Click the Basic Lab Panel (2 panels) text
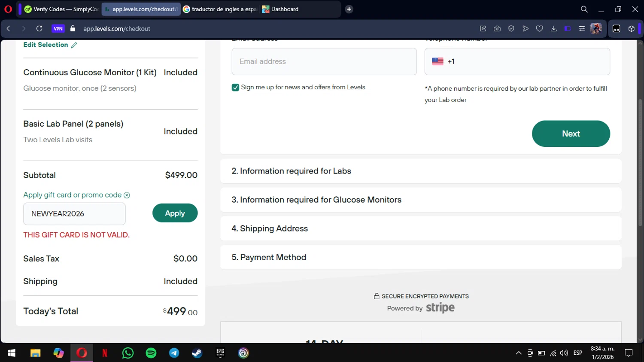The height and width of the screenshot is (362, 644). tap(73, 124)
